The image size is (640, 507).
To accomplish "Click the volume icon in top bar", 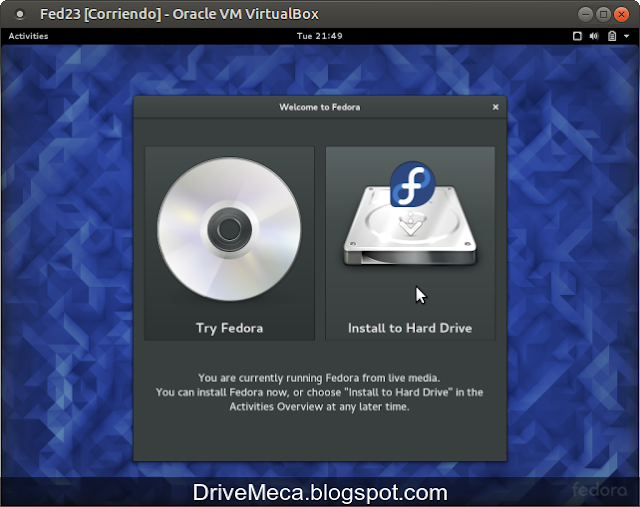I will (x=594, y=36).
